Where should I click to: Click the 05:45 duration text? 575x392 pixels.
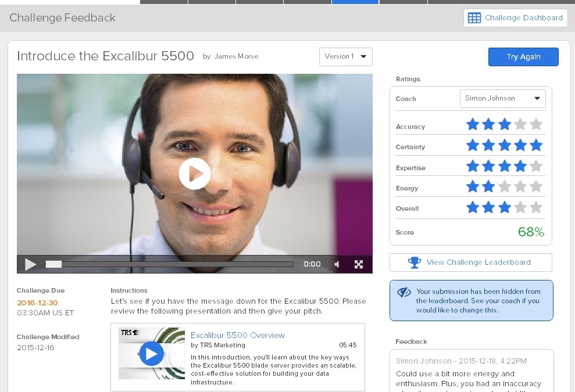[348, 345]
